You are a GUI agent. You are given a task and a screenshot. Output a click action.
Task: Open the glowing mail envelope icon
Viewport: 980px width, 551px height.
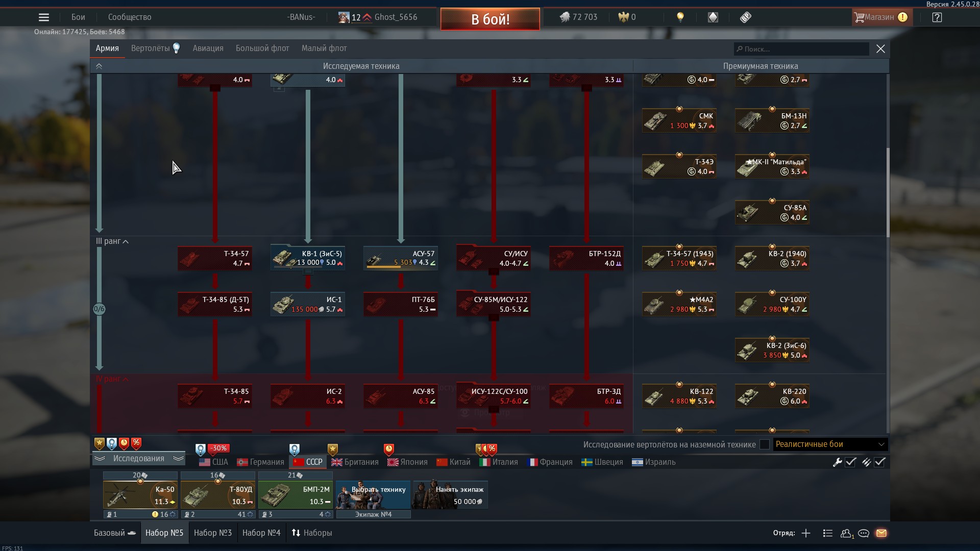point(881,533)
